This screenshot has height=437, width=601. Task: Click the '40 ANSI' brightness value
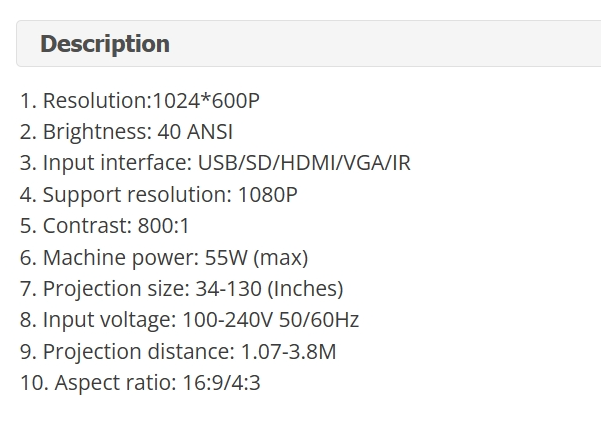pyautogui.click(x=195, y=132)
